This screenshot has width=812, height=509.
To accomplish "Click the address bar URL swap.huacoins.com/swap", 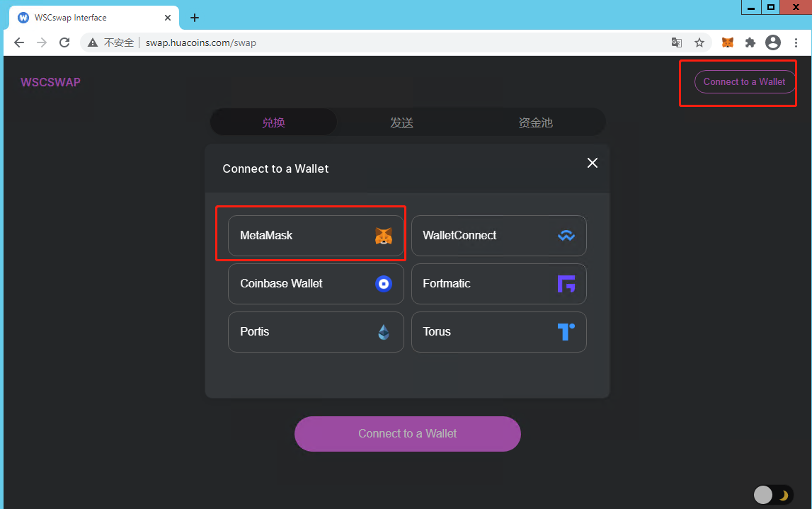I will [x=201, y=43].
